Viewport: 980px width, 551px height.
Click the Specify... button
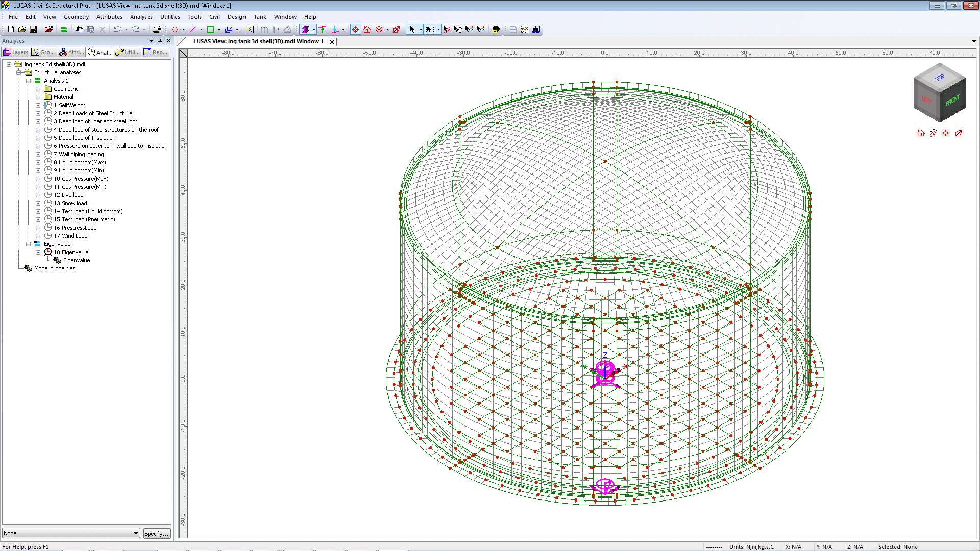click(x=156, y=533)
